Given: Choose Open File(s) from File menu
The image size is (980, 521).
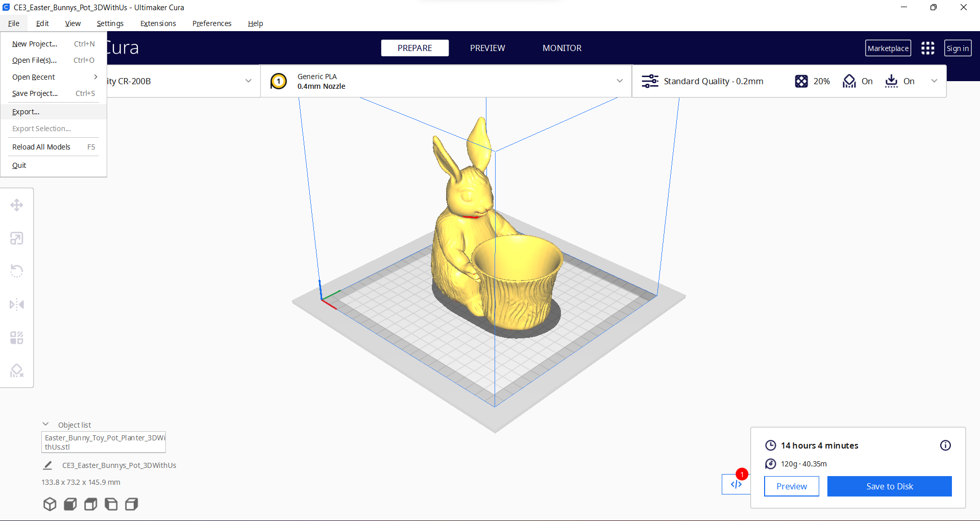Looking at the screenshot, I should (54, 60).
